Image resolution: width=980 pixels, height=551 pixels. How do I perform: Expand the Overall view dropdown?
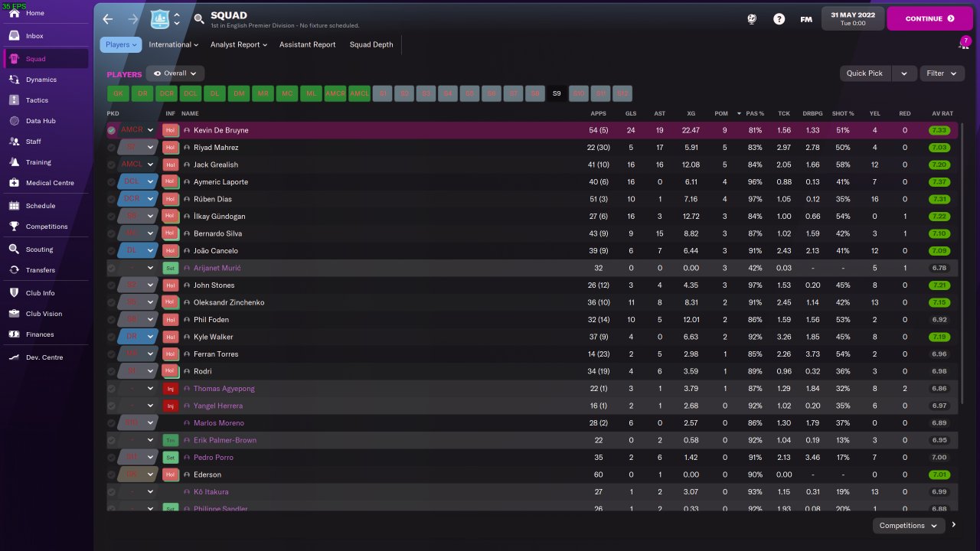tap(175, 73)
